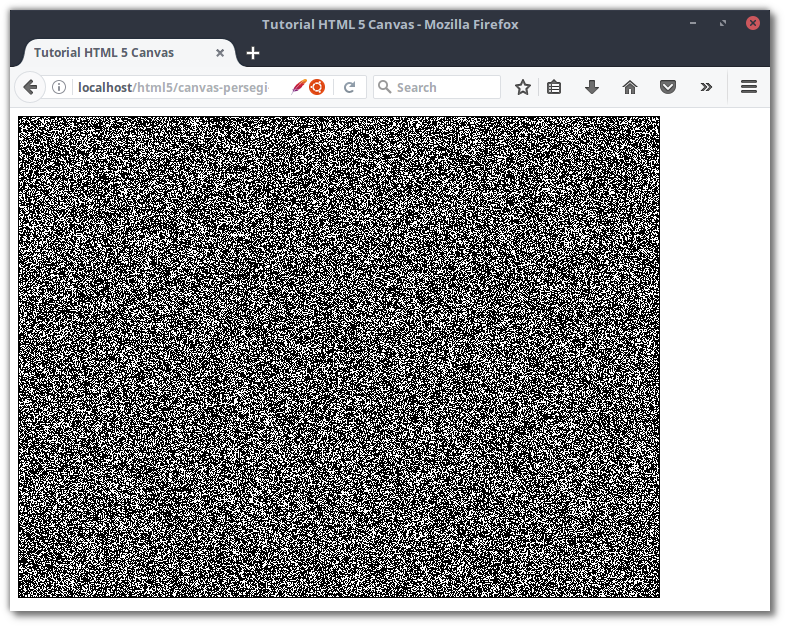Open the Firefox hamburger menu

tap(748, 88)
